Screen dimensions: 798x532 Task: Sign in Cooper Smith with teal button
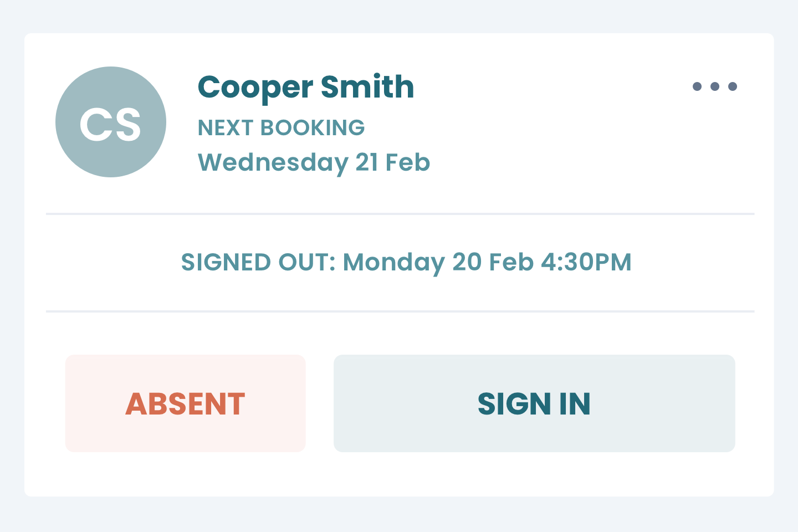(534, 403)
